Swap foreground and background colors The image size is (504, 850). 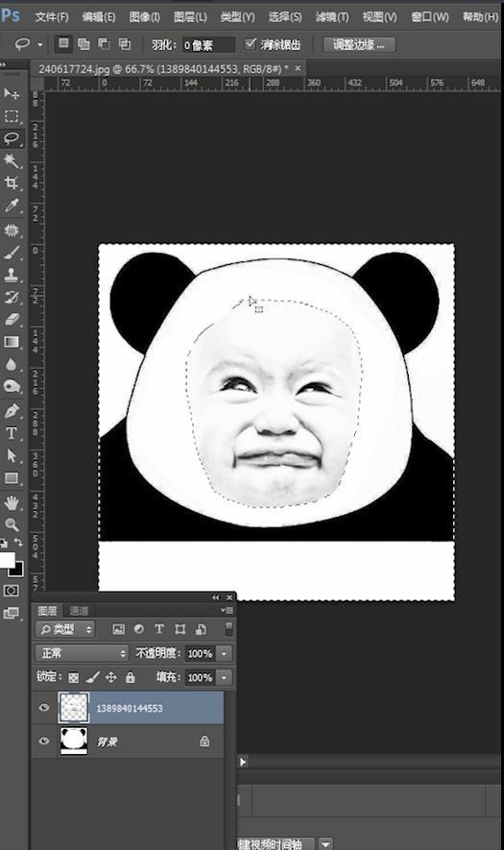click(x=18, y=542)
